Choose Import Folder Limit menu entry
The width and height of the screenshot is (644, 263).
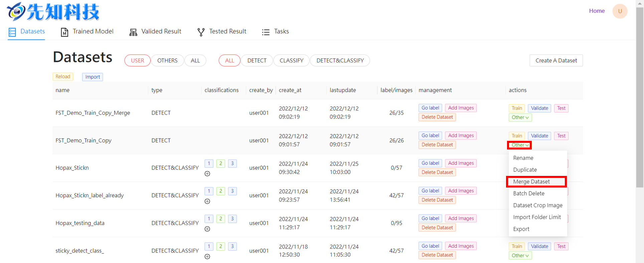538,217
